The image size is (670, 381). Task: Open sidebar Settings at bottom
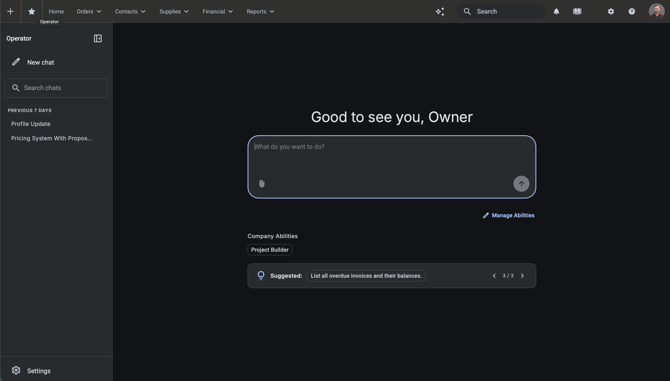[x=31, y=371]
